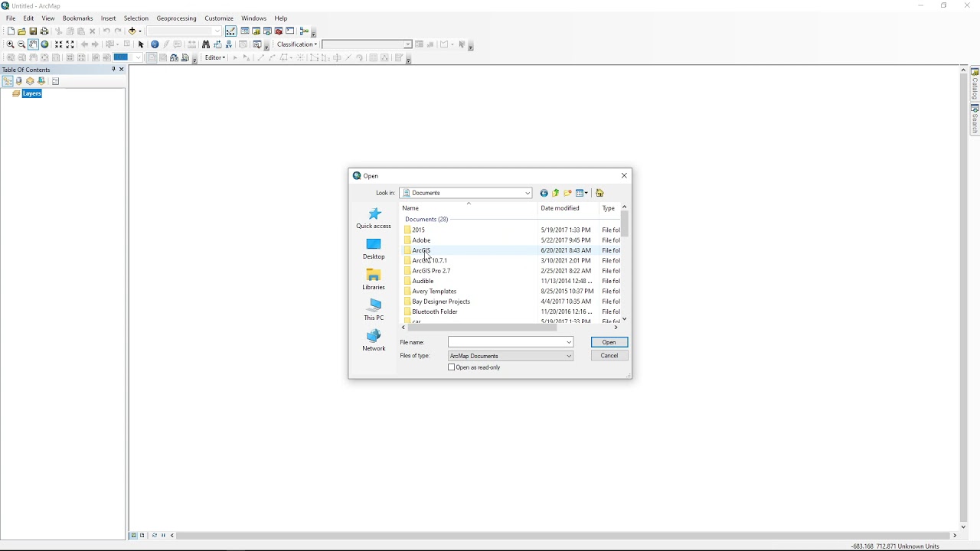Expand the File name dropdown arrow
Viewport: 980px width, 551px height.
[x=569, y=342]
